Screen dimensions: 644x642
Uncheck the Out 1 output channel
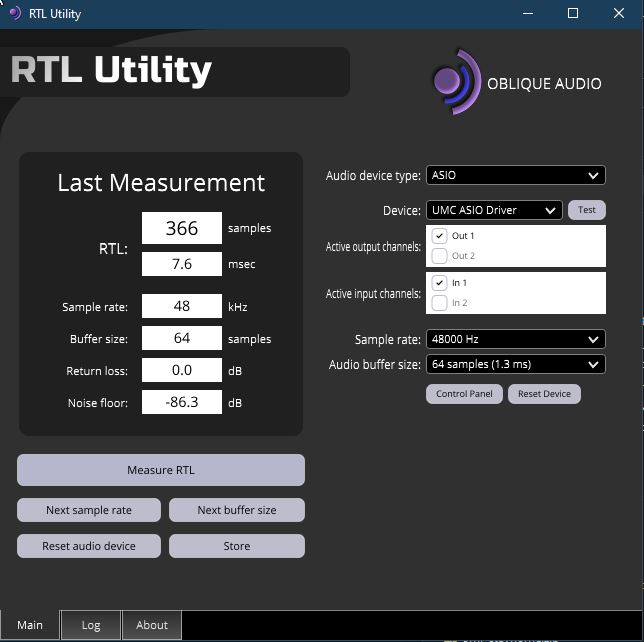coord(440,236)
